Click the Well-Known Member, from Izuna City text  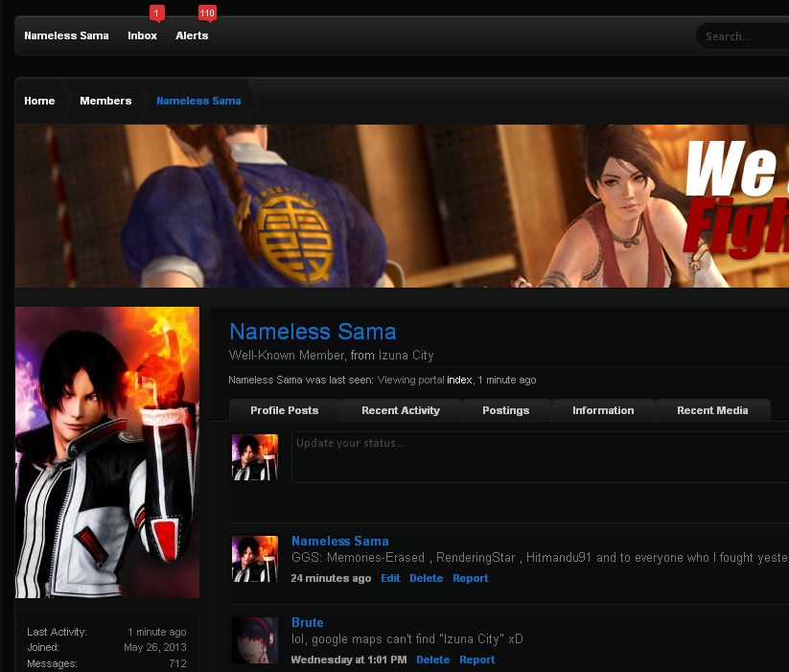331,356
